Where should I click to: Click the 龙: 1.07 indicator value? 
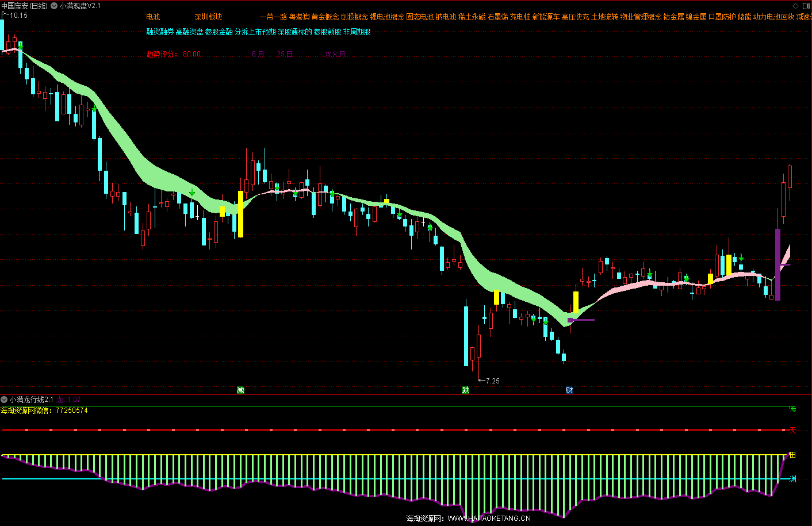point(68,400)
